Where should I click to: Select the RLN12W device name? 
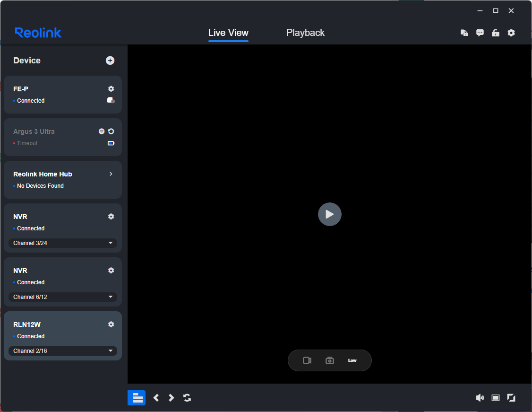click(27, 324)
